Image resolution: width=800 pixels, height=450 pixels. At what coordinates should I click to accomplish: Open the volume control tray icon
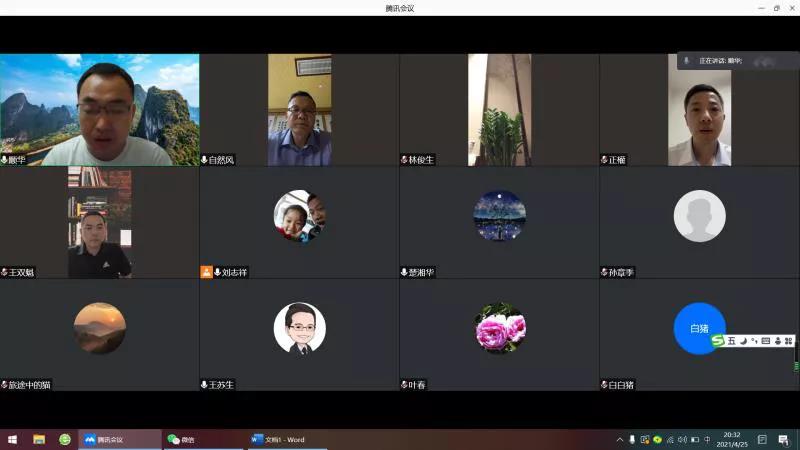click(683, 439)
